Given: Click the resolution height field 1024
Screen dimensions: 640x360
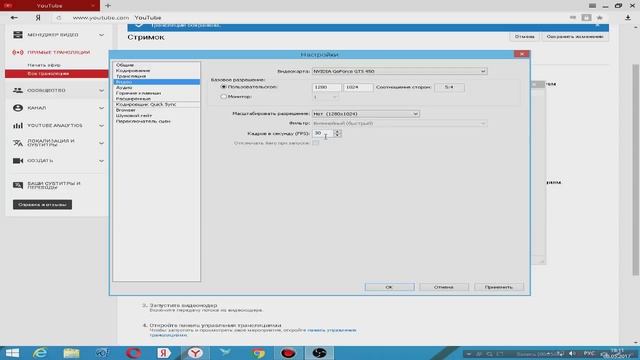Looking at the screenshot, I should coord(358,87).
